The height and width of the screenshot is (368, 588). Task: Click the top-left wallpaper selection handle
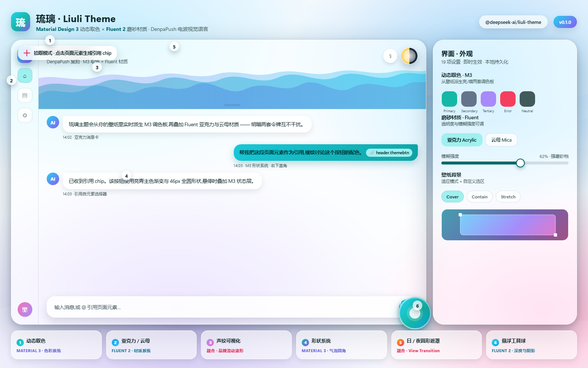[460, 215]
